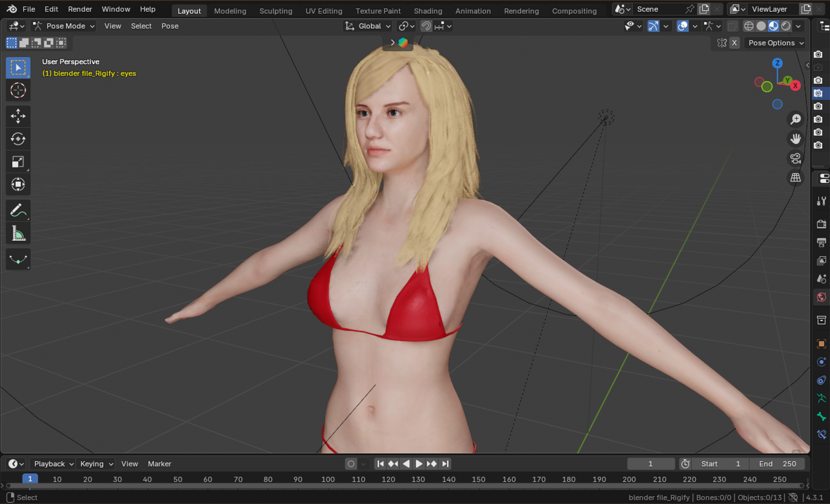Viewport: 830px width, 504px height.
Task: Open the Keying dropdown in timeline
Action: coord(96,464)
